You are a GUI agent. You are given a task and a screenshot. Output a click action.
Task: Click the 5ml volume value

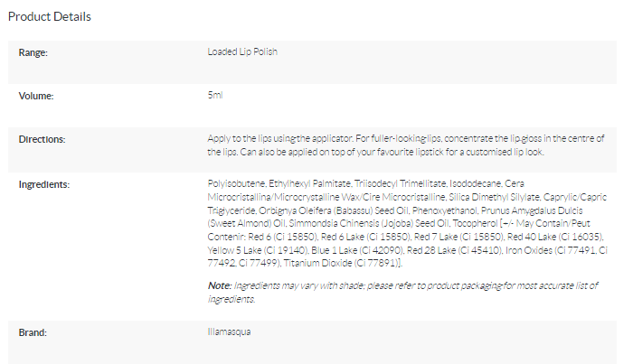click(x=214, y=95)
